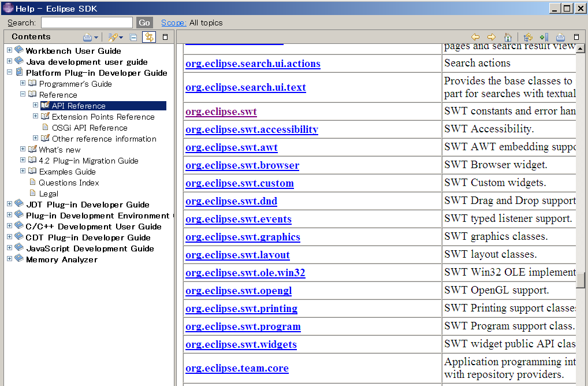Open org.eclipse.swt.awt link
Image resolution: width=588 pixels, height=386 pixels.
[232, 147]
